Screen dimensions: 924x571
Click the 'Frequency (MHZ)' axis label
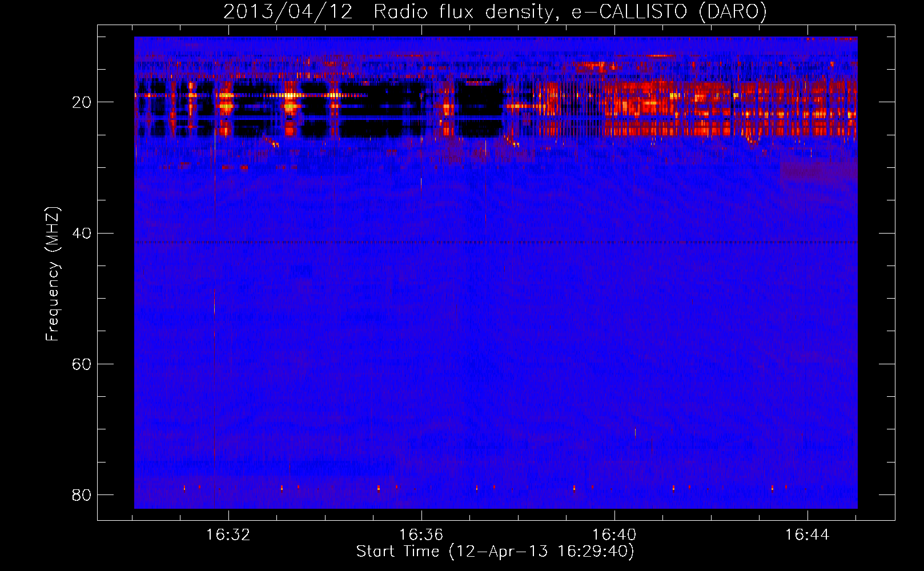[x=53, y=275]
